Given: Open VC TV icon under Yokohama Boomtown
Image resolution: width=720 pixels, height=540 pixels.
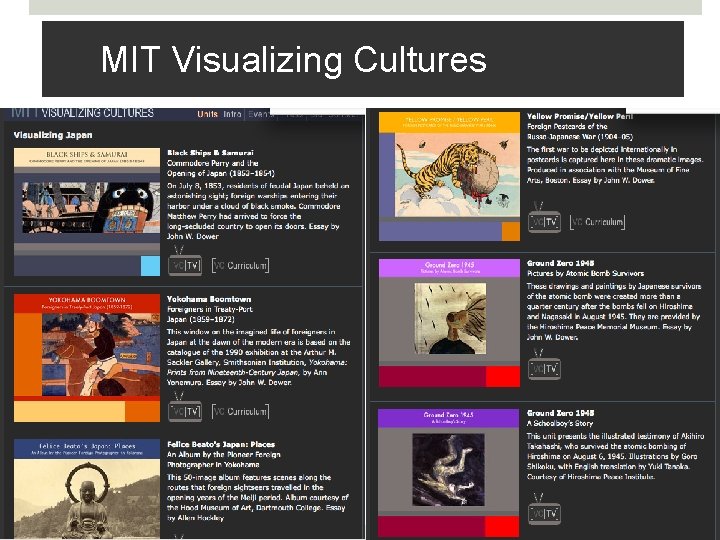Looking at the screenshot, I should point(185,408).
